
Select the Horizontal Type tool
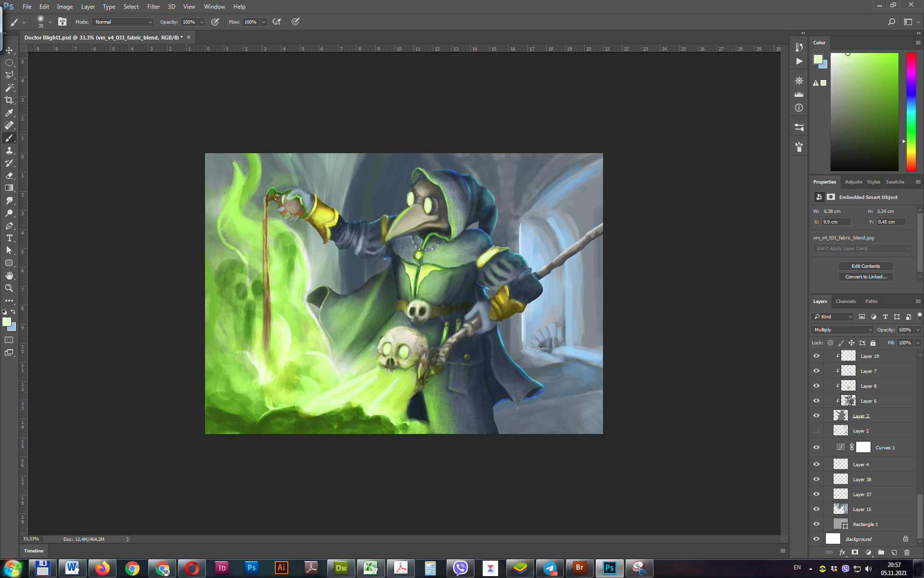[9, 238]
